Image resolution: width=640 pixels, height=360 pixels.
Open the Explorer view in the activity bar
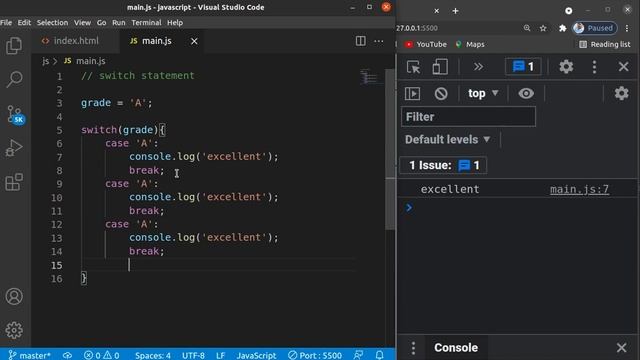[x=14, y=45]
